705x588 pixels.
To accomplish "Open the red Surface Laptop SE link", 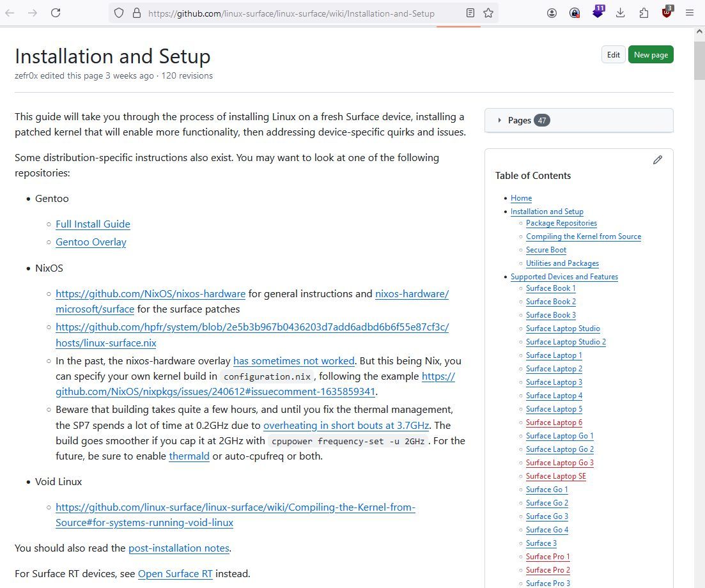I will coord(556,476).
